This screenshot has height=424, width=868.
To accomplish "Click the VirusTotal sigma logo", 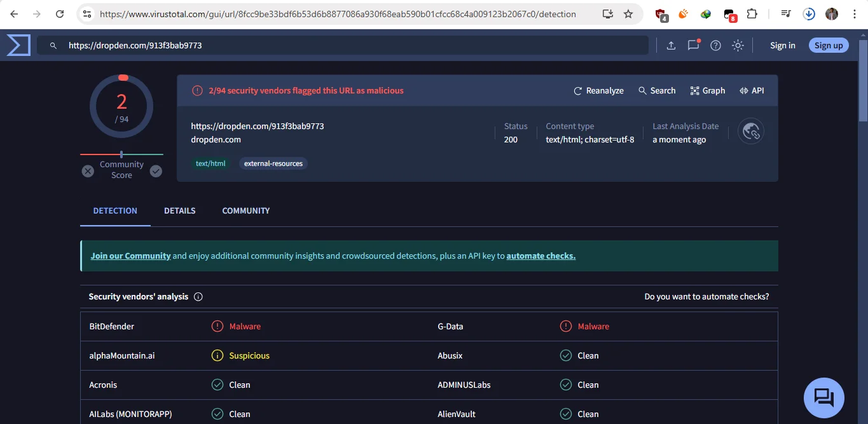I will [x=18, y=45].
